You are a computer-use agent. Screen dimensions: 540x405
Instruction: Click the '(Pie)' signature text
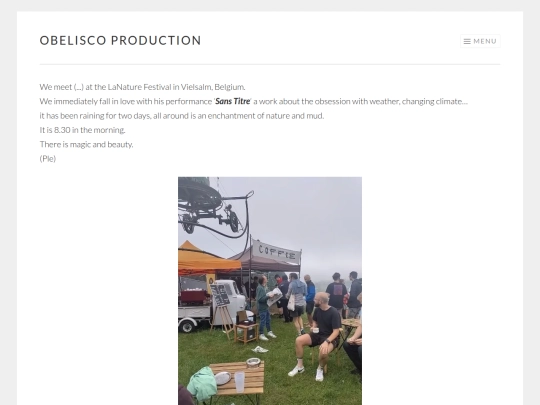click(48, 159)
